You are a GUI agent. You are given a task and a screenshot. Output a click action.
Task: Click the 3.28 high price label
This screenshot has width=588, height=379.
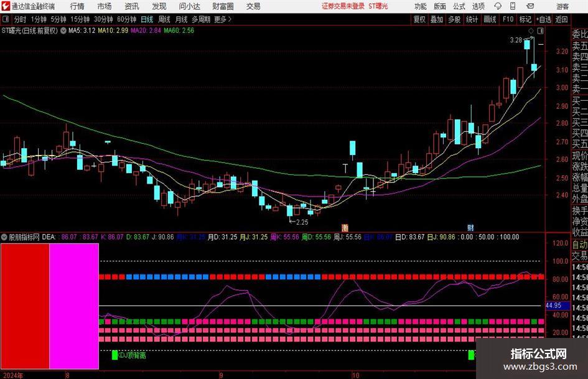coord(516,40)
